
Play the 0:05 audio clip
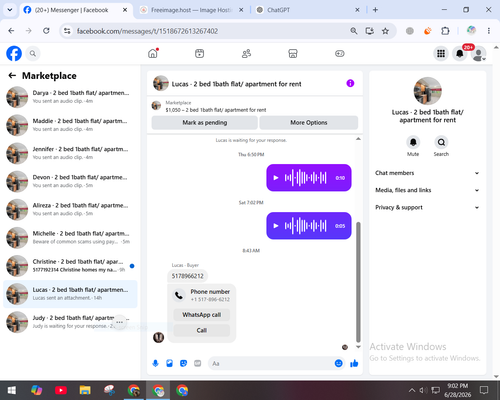click(x=276, y=226)
